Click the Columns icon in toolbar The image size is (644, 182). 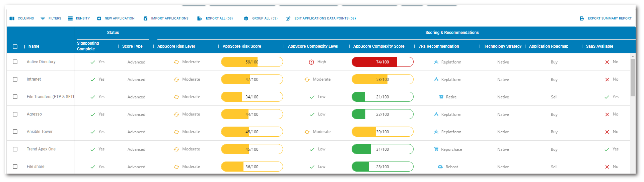[12, 18]
